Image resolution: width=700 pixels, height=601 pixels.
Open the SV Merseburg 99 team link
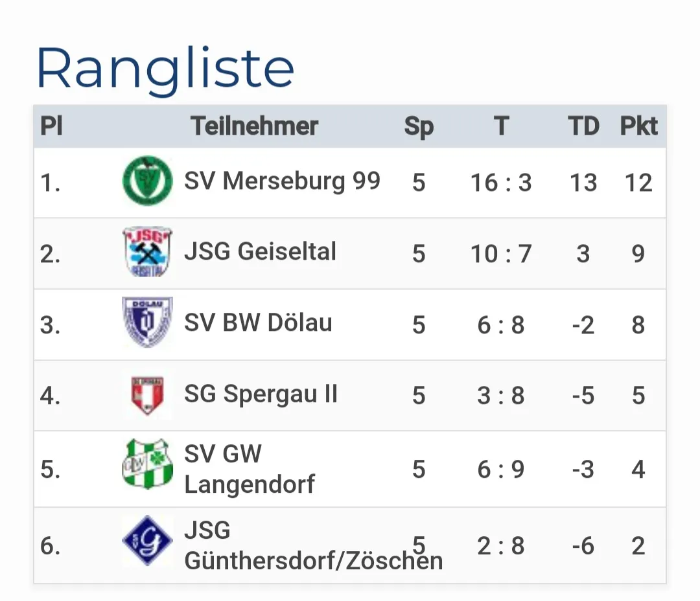pyautogui.click(x=282, y=181)
